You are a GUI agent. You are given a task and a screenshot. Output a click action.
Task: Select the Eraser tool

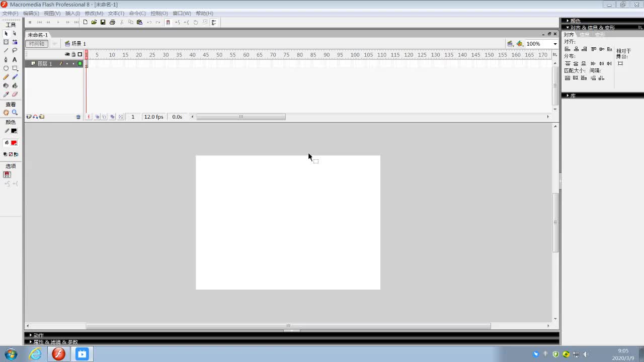click(15, 95)
